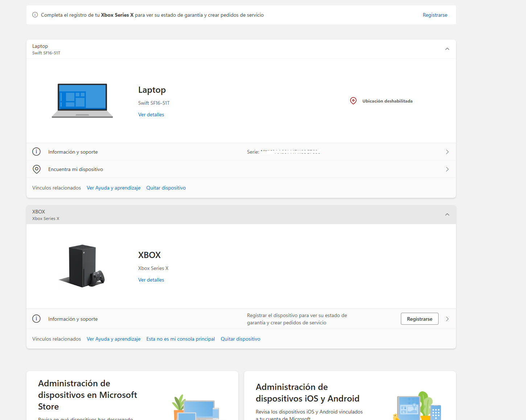Click the Laptop card header title
This screenshot has height=420, width=526.
tap(40, 46)
